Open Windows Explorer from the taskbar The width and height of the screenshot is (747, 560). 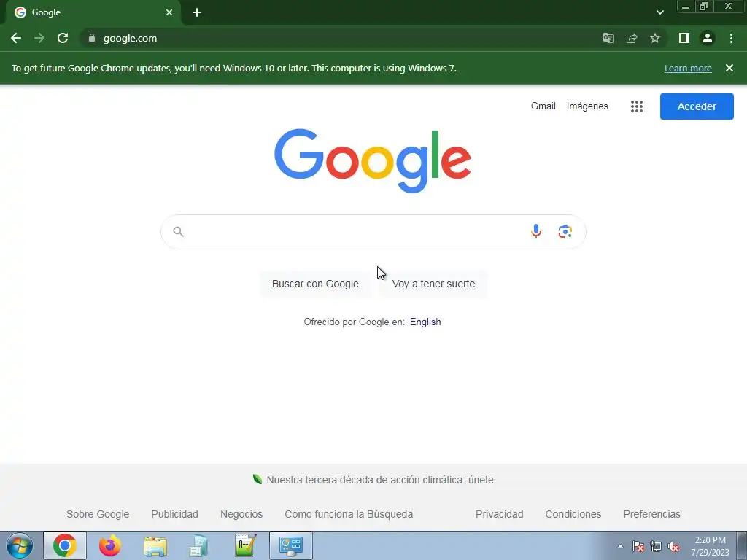tap(155, 545)
